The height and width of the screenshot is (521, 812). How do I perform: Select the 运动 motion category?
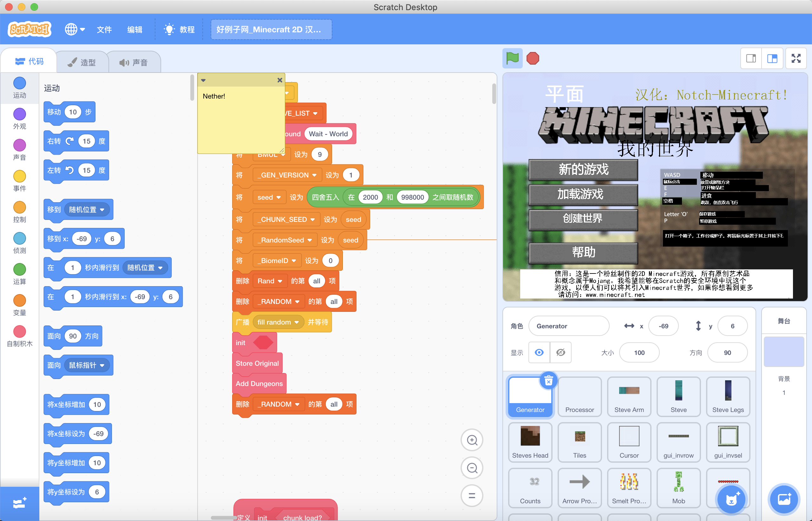(19, 88)
